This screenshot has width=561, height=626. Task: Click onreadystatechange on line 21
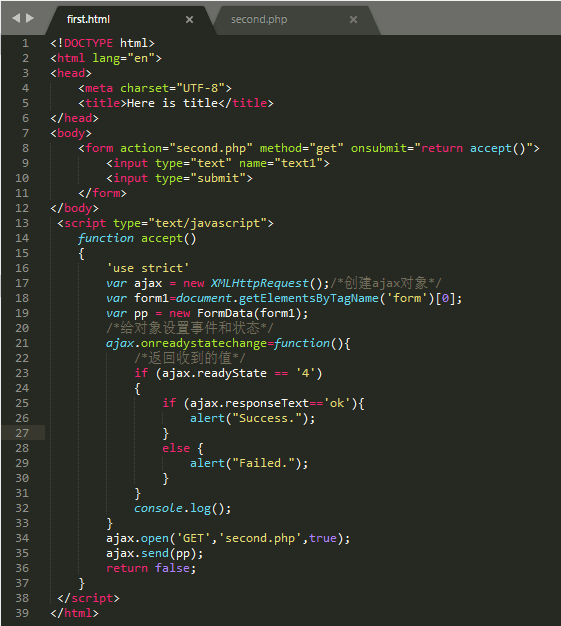point(204,343)
